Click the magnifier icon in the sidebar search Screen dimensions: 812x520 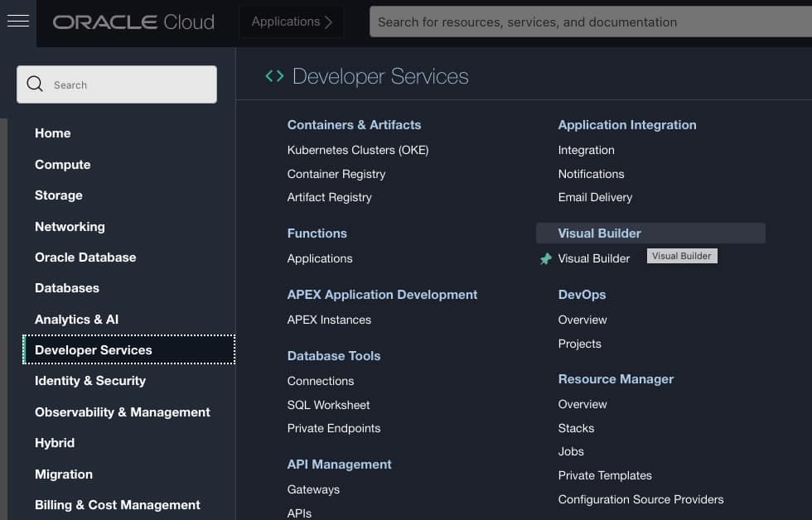[x=34, y=84]
